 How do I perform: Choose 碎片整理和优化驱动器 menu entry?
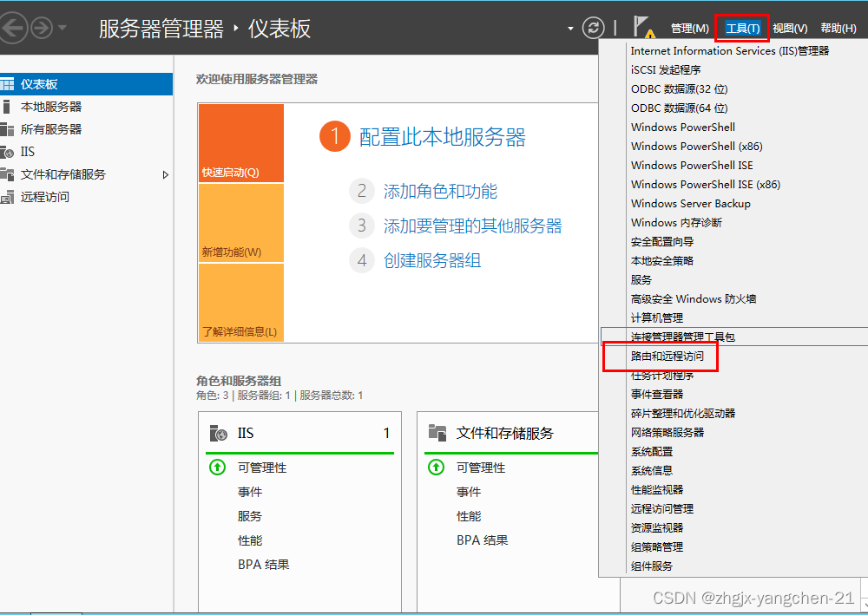pyautogui.click(x=682, y=413)
